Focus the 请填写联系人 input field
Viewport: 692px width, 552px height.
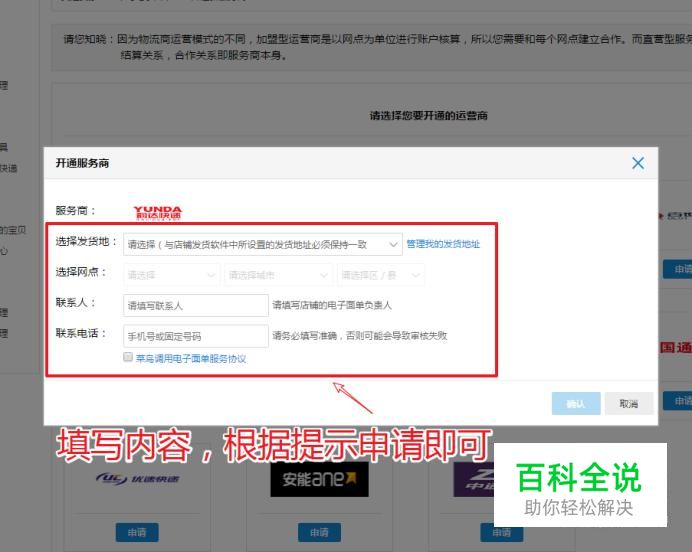coord(196,305)
